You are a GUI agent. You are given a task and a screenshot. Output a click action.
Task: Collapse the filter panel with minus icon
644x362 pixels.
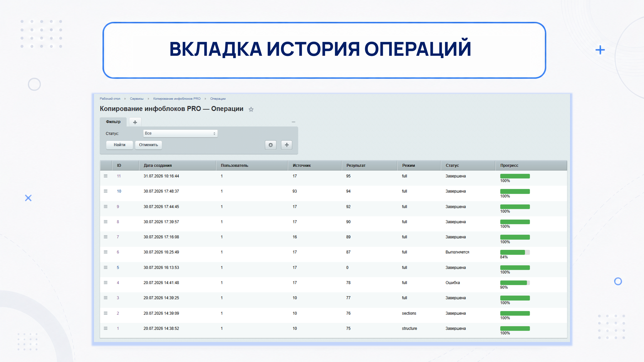click(293, 122)
